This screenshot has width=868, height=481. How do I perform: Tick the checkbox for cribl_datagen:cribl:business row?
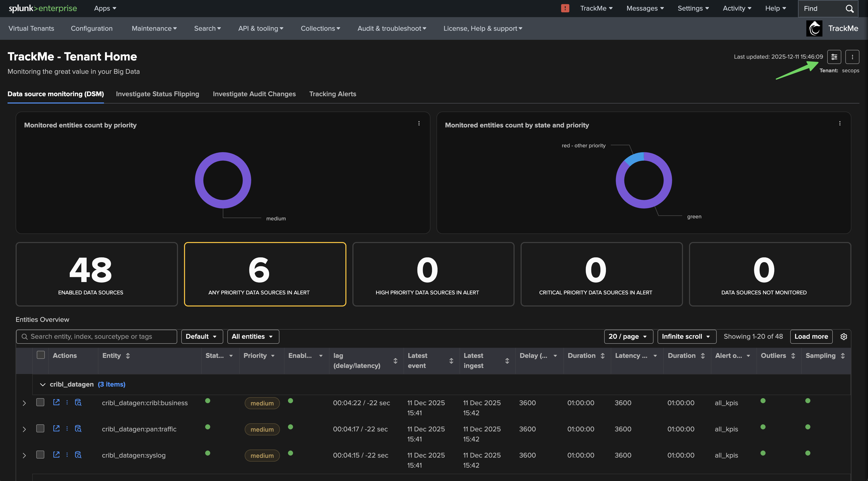pyautogui.click(x=41, y=402)
